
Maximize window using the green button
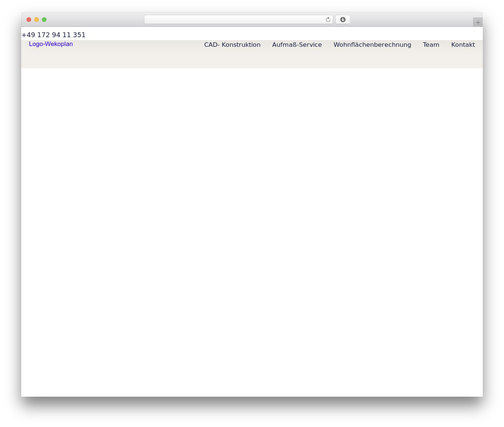(44, 20)
